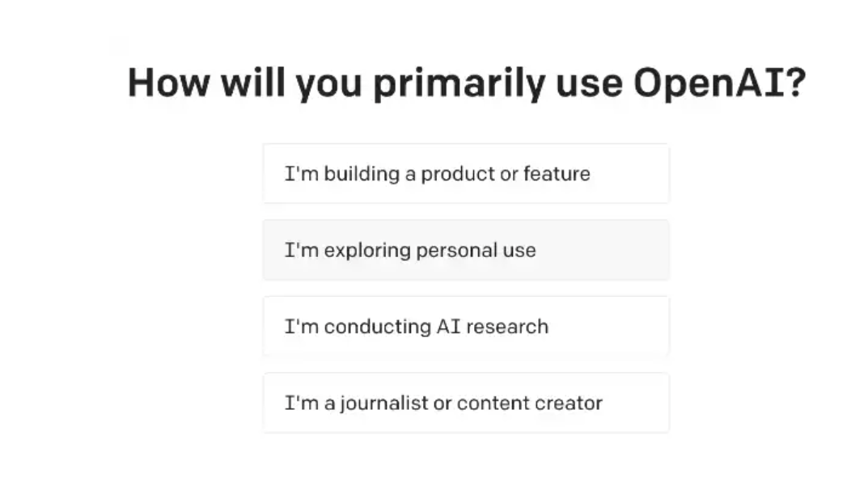
Task: Select the highlighted personal use option
Action: (465, 250)
